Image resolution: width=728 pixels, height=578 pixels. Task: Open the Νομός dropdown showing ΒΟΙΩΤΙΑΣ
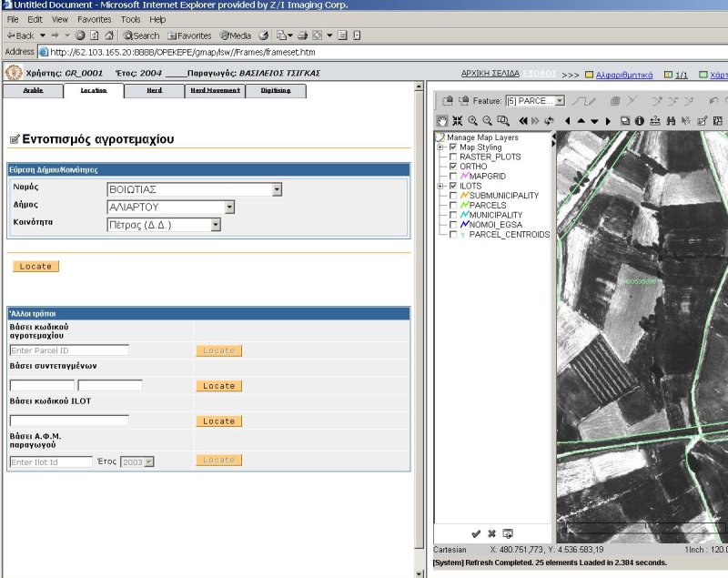pyautogui.click(x=277, y=189)
